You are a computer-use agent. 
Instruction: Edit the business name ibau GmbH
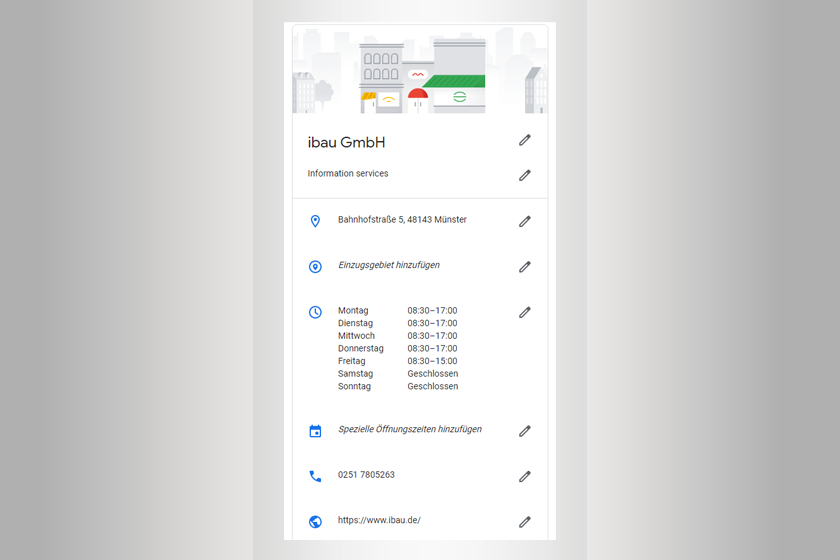pos(524,140)
